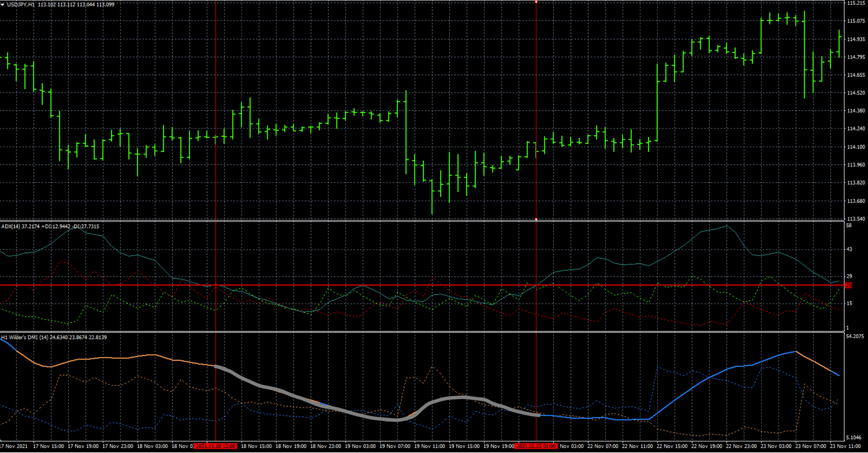
Task: Click the 2021.11.18 12:00 red time label
Action: [x=215, y=446]
